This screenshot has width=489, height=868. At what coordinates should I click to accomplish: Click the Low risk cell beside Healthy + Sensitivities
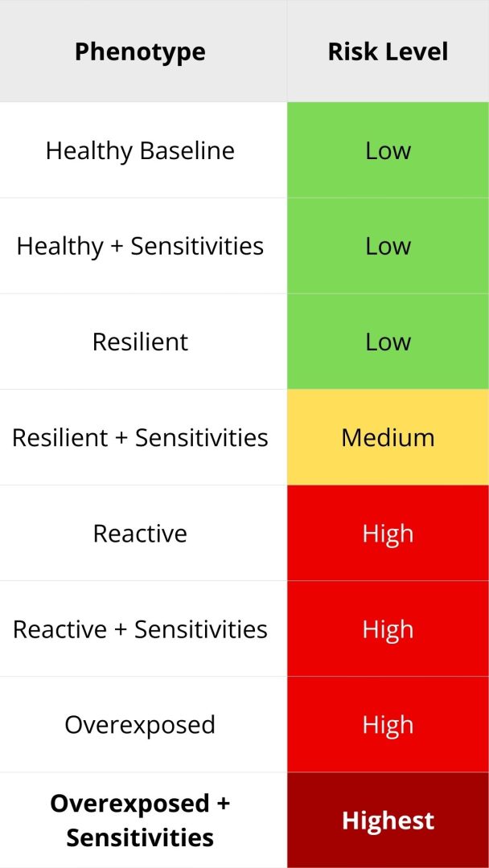tap(388, 246)
